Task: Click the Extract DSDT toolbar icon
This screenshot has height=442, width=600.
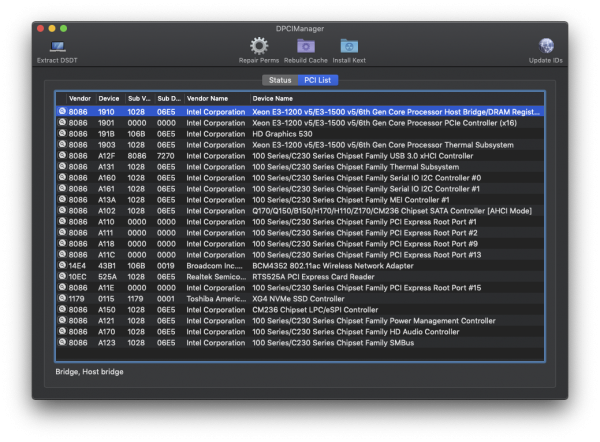Action: tap(59, 46)
